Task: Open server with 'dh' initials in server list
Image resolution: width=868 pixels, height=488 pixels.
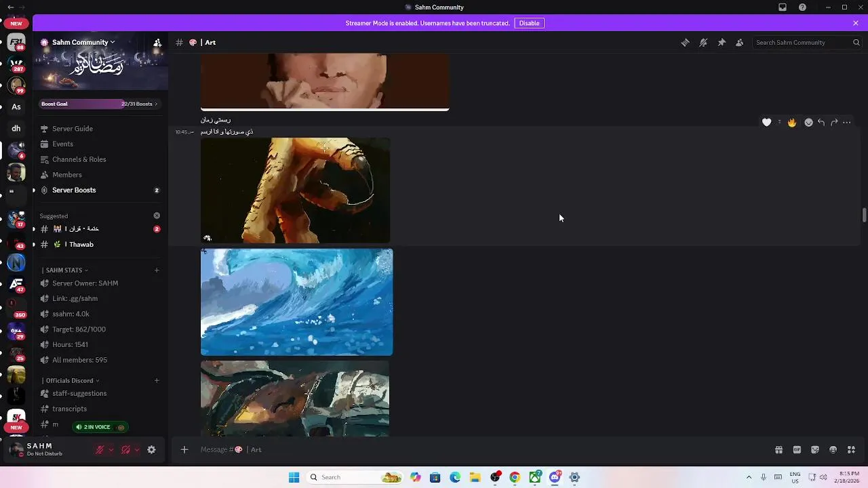Action: click(16, 128)
